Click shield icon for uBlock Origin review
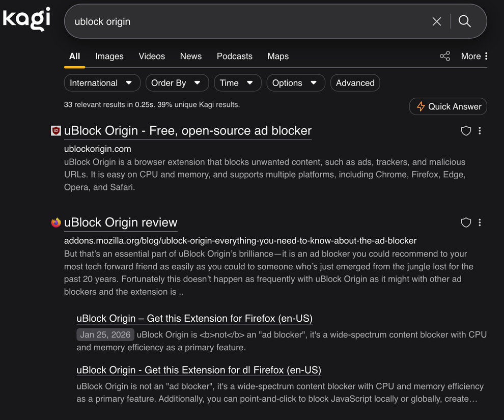Viewport: 504px width, 420px height. (x=465, y=222)
